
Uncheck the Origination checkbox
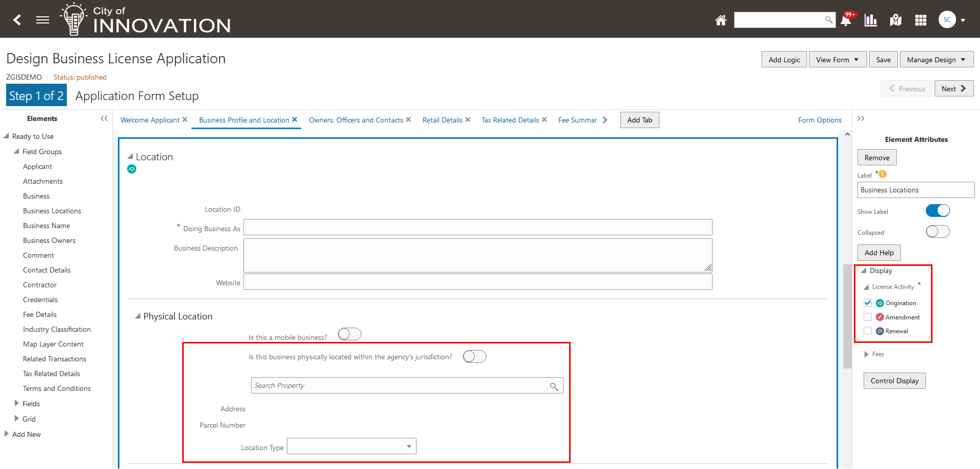coord(868,303)
